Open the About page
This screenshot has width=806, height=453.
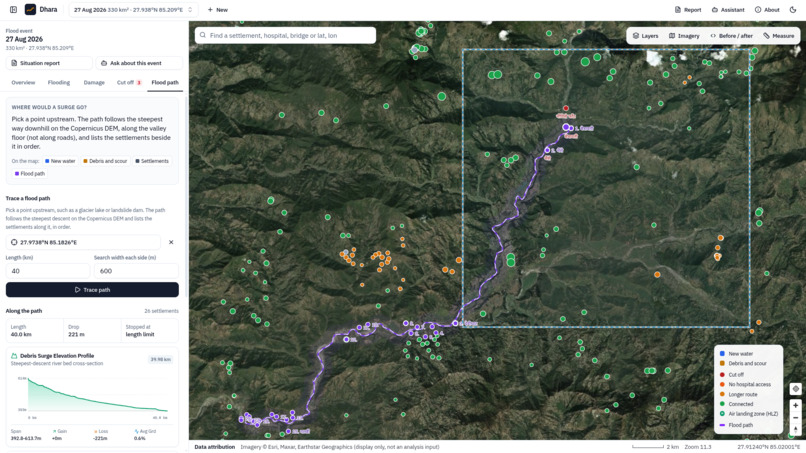[x=767, y=10]
